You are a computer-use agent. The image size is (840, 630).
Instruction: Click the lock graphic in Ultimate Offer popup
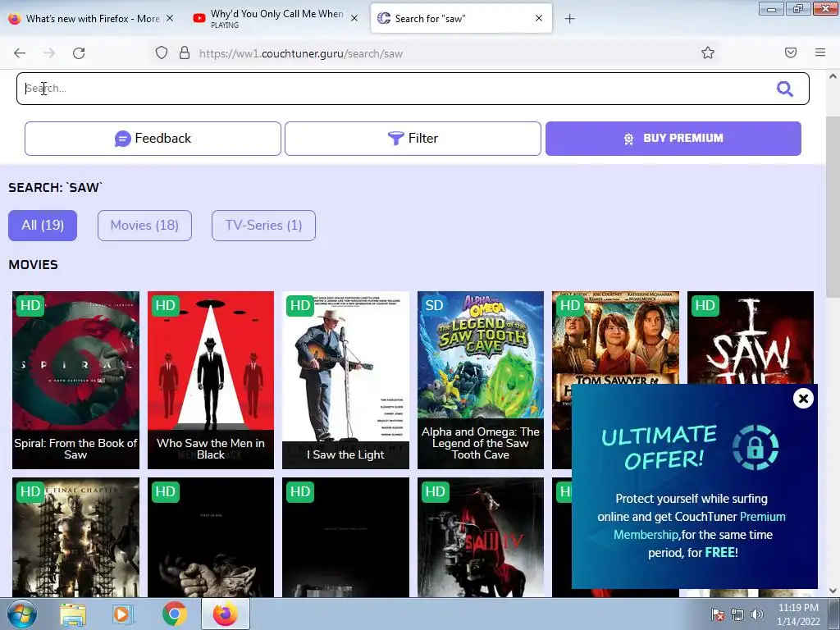pos(756,447)
